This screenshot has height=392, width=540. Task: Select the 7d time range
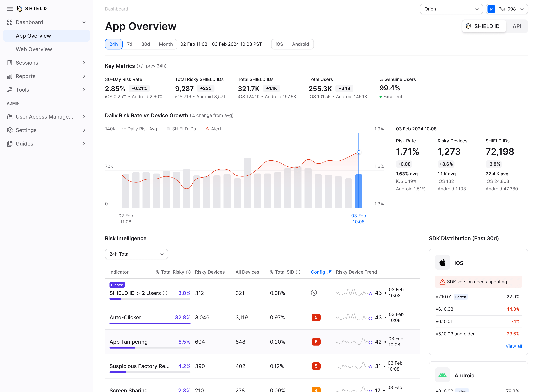pyautogui.click(x=129, y=44)
